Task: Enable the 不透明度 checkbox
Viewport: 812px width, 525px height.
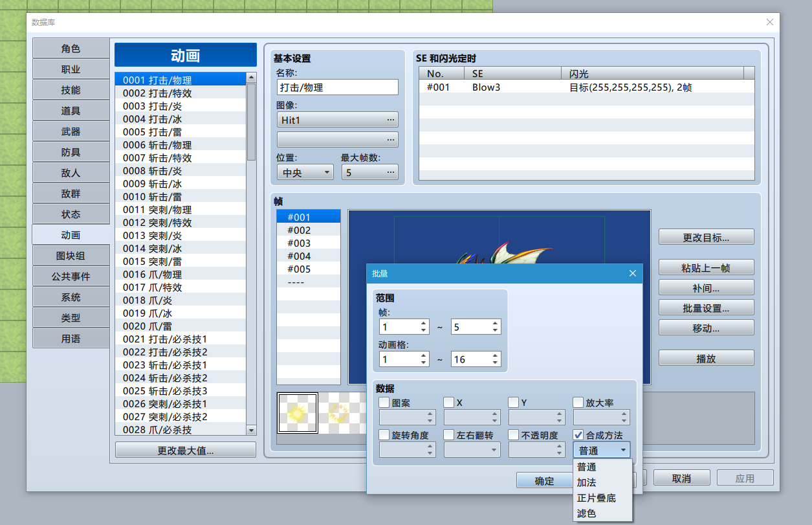Action: (x=514, y=435)
